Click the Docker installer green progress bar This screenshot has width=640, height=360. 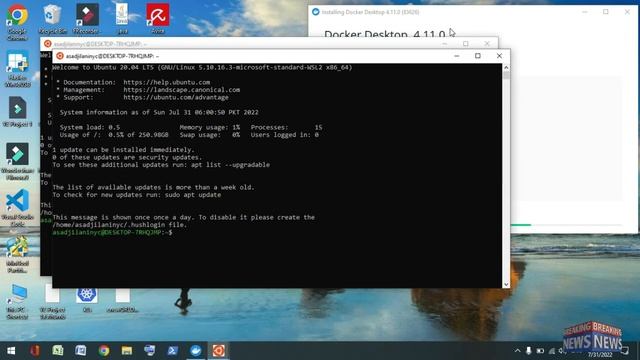(520, 224)
